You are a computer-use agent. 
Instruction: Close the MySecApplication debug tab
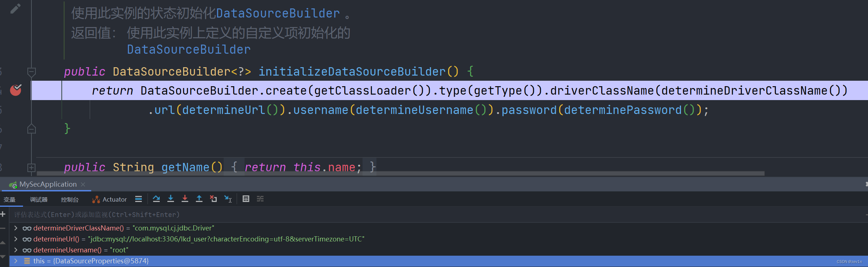pyautogui.click(x=83, y=184)
